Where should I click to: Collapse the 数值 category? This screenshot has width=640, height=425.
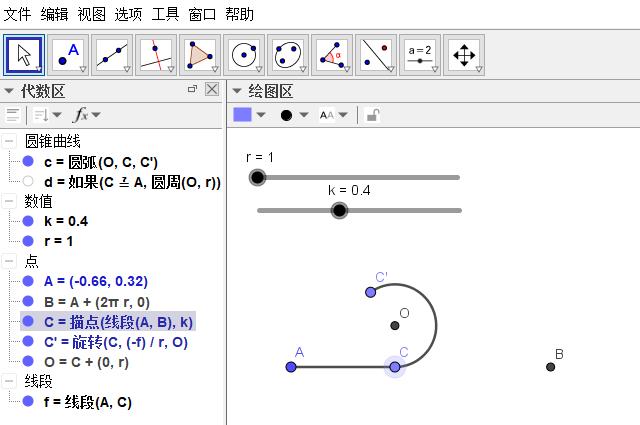[x=9, y=201]
